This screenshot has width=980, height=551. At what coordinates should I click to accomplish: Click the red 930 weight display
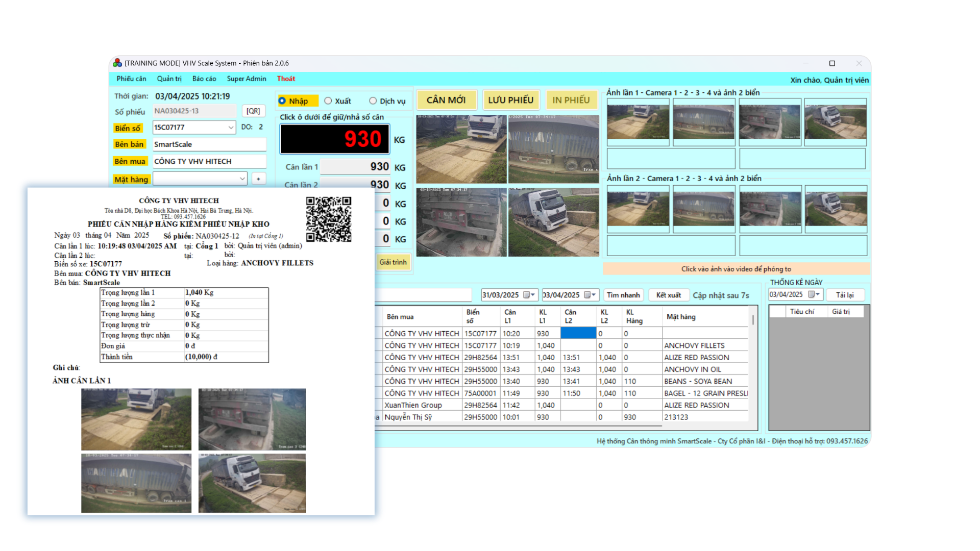(335, 139)
